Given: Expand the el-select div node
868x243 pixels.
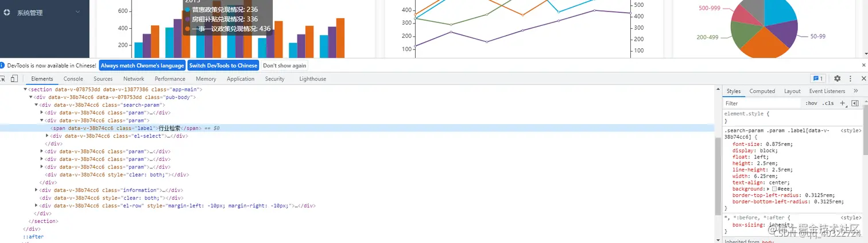Looking at the screenshot, I should [x=47, y=136].
